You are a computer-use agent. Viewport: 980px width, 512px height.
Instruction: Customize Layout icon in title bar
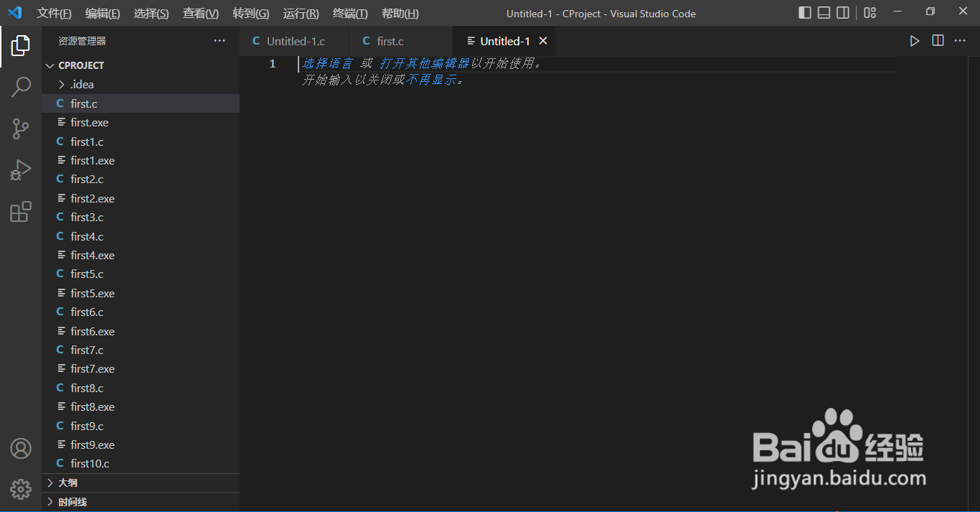click(x=870, y=13)
